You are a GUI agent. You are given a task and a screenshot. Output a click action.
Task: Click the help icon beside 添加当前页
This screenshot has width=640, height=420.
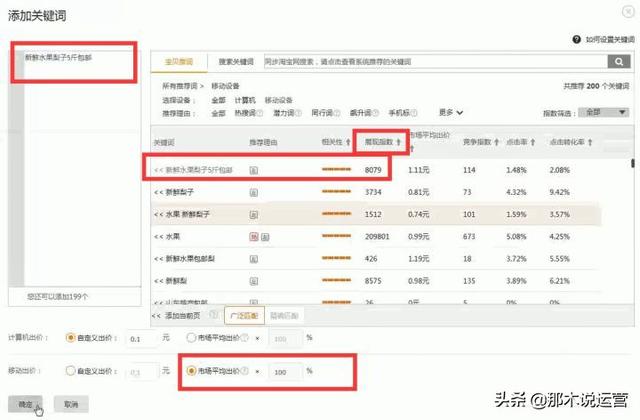coord(213,315)
